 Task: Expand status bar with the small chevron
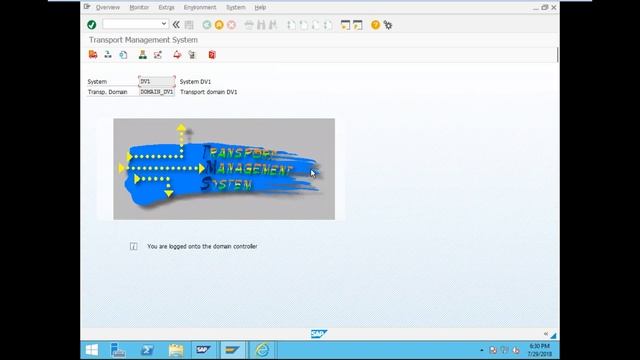pyautogui.click(x=545, y=334)
